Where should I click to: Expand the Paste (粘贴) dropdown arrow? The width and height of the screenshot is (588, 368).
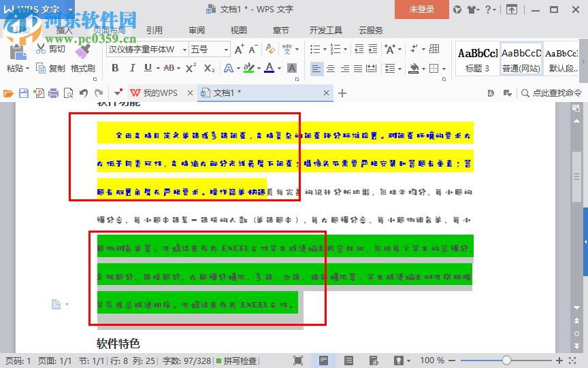[27, 69]
